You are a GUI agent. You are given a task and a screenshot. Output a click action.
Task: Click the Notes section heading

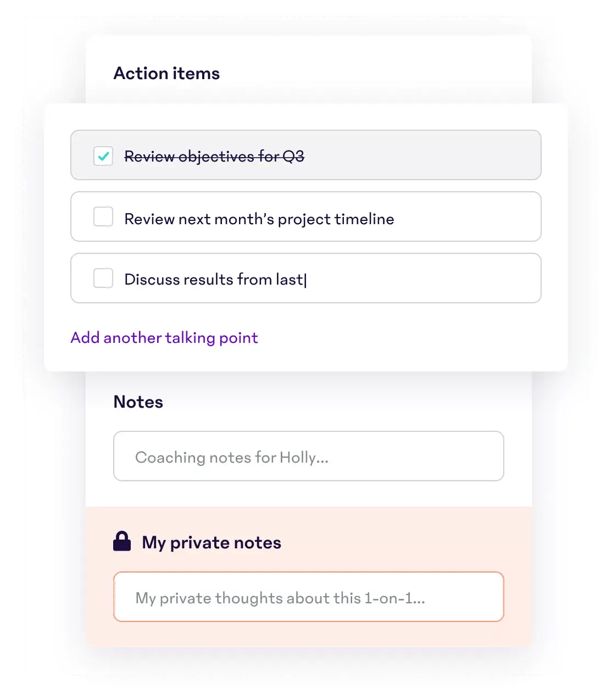(x=138, y=402)
